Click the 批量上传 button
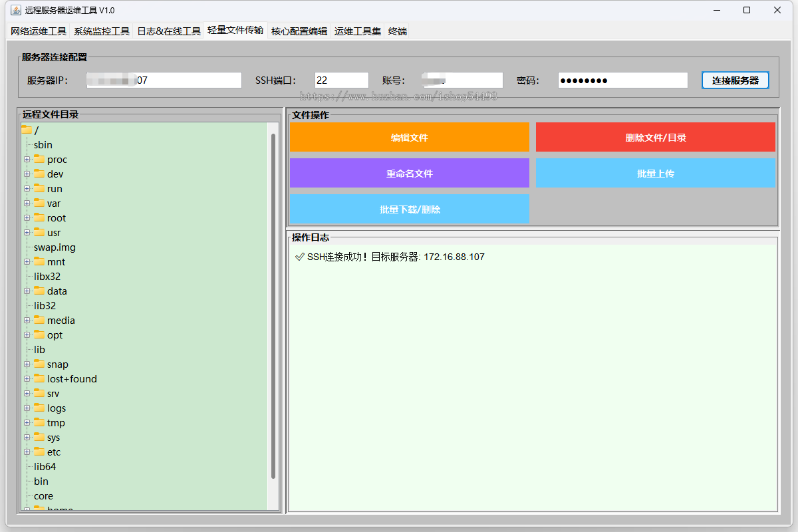798x532 pixels. pyautogui.click(x=656, y=173)
